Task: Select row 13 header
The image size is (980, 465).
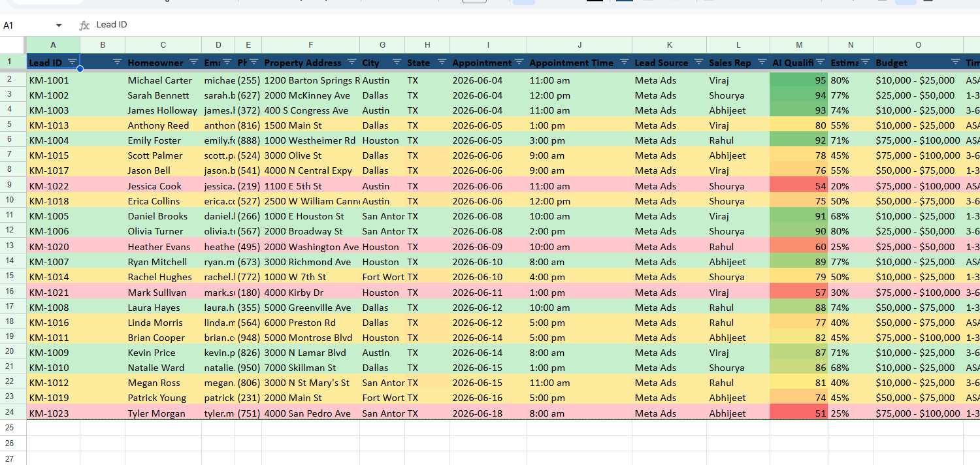Action: pyautogui.click(x=10, y=246)
